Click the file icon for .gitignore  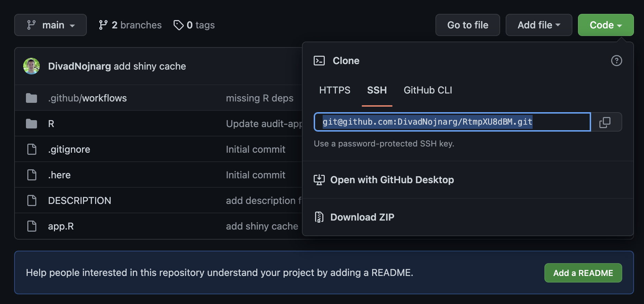32,149
